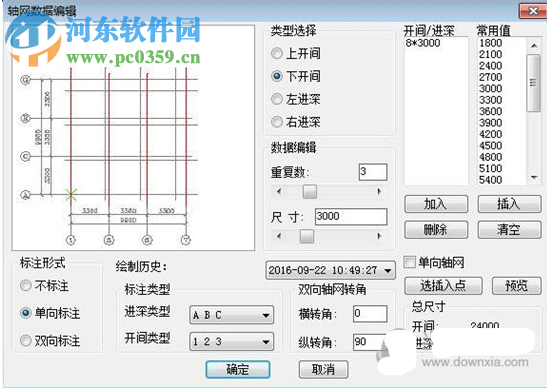Click left arrow of 重复数 slider
Screen dimensions: 547x388
click(x=278, y=191)
